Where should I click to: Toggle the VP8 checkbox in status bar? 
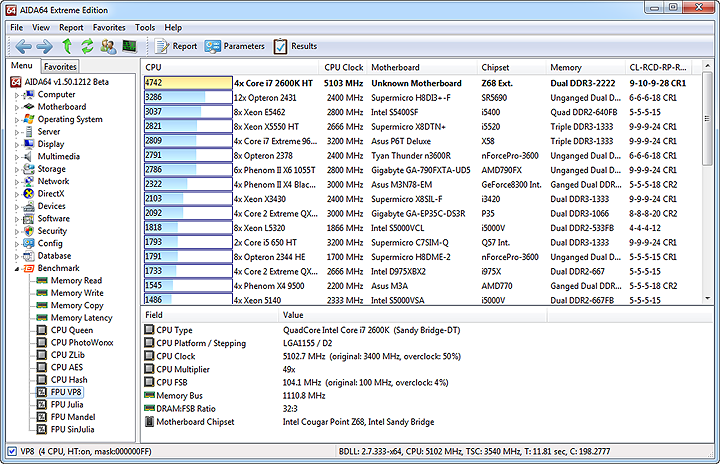[x=12, y=451]
